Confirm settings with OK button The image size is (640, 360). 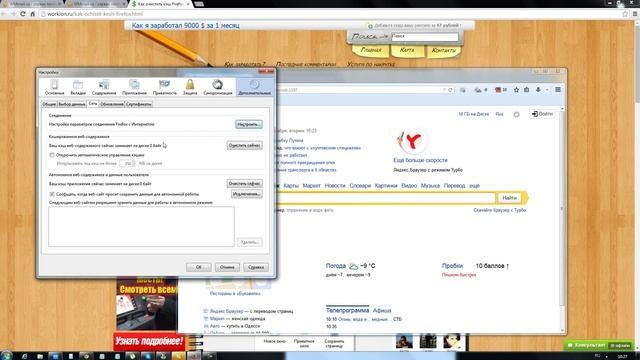pos(198,267)
